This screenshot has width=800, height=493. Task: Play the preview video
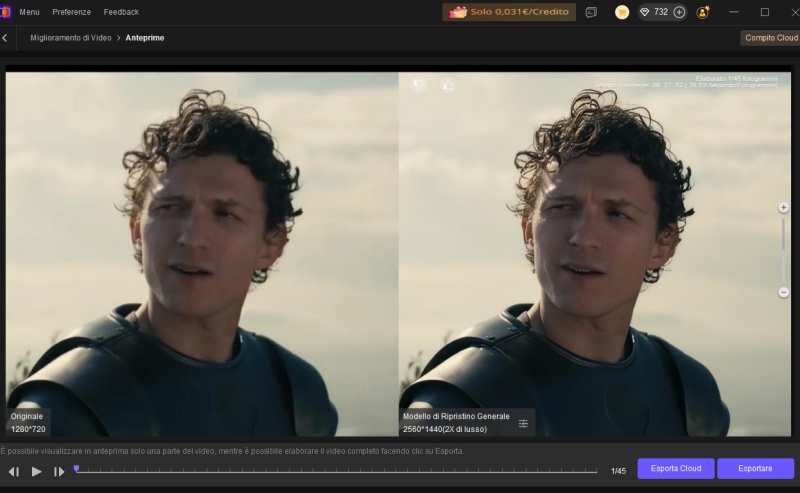36,472
